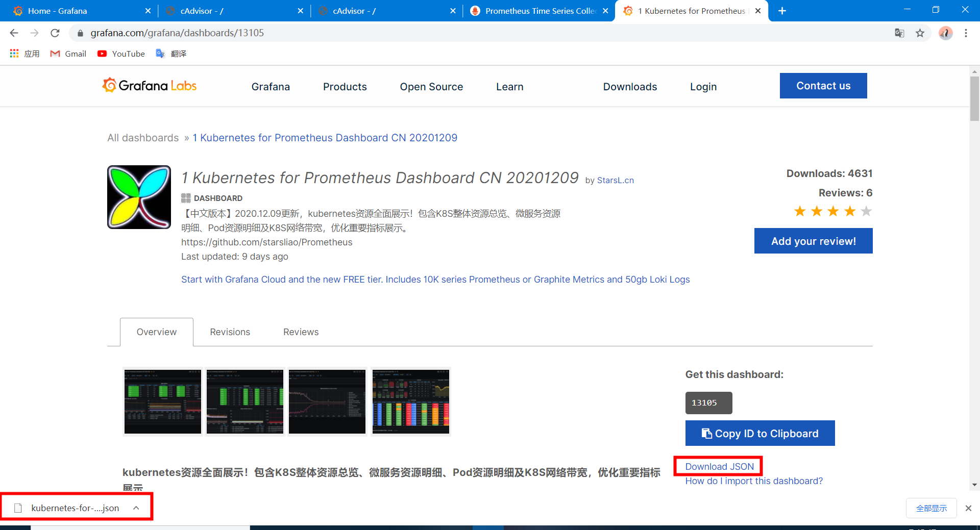
Task: Open the Chrome profile avatar
Action: pos(945,33)
